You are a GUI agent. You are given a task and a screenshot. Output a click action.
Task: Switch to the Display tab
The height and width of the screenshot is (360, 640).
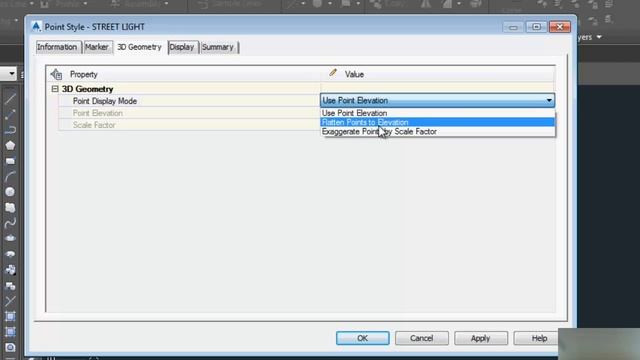point(182,47)
